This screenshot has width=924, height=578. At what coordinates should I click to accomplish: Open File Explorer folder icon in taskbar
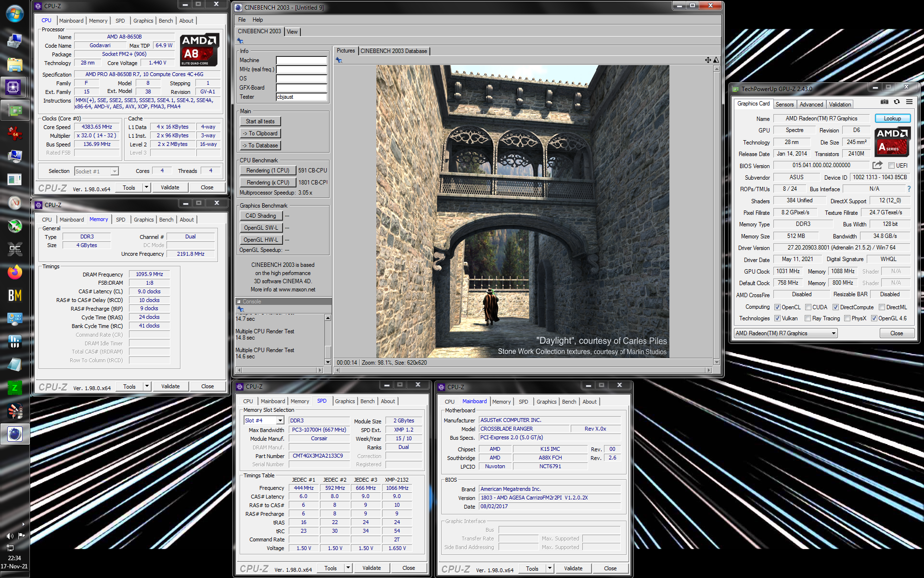(x=14, y=64)
